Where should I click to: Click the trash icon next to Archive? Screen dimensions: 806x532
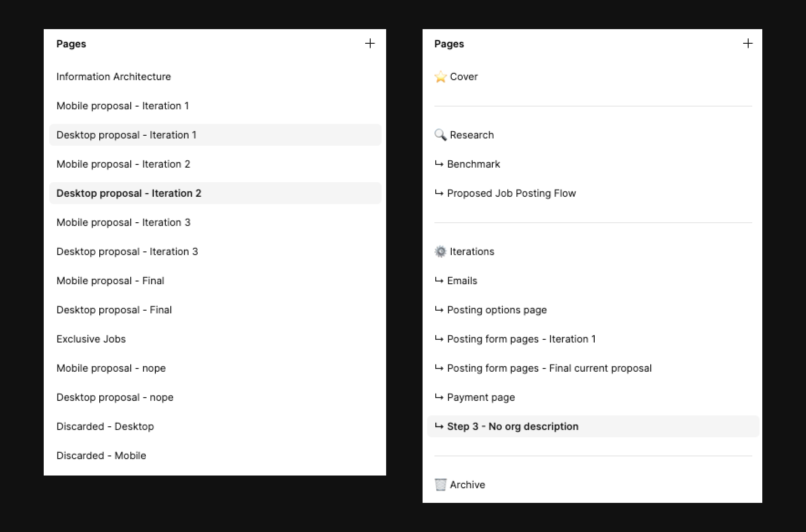pos(440,484)
